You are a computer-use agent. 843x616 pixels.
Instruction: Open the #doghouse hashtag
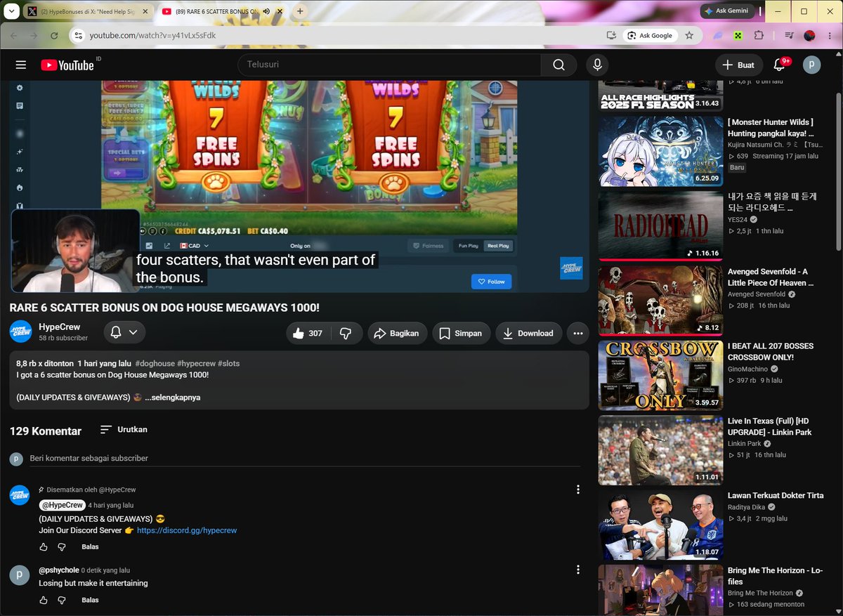coord(155,364)
